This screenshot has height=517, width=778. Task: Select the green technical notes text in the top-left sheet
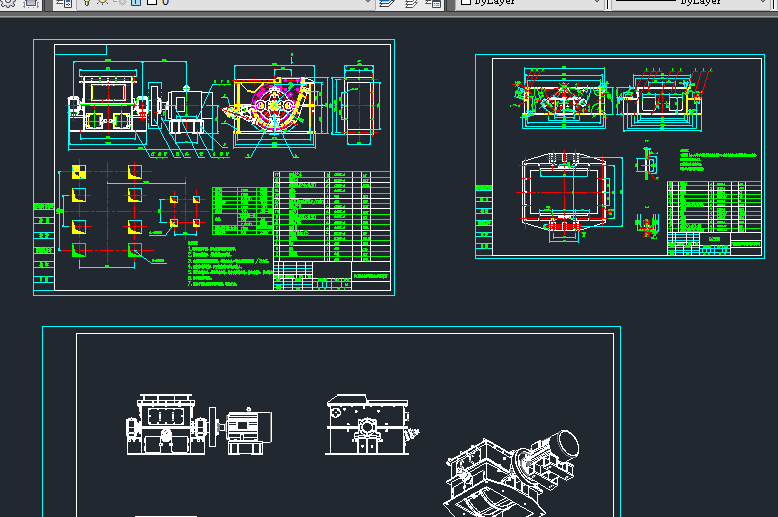tap(228, 264)
